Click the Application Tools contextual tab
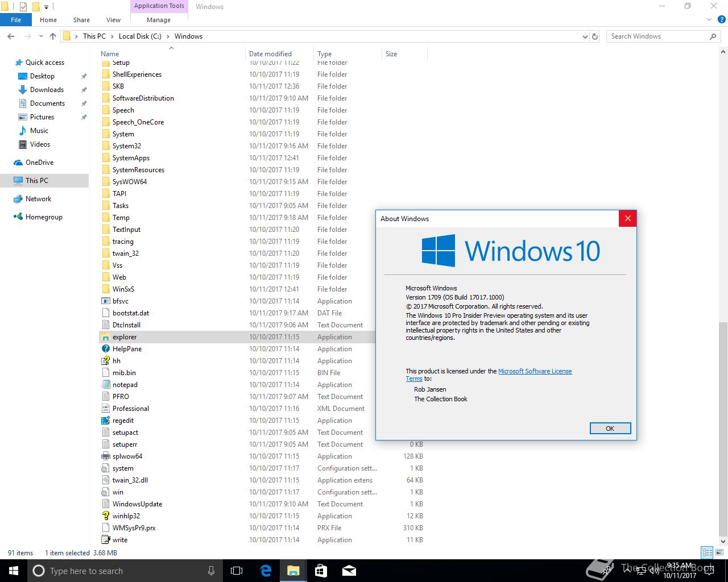The image size is (728, 582). (159, 6)
